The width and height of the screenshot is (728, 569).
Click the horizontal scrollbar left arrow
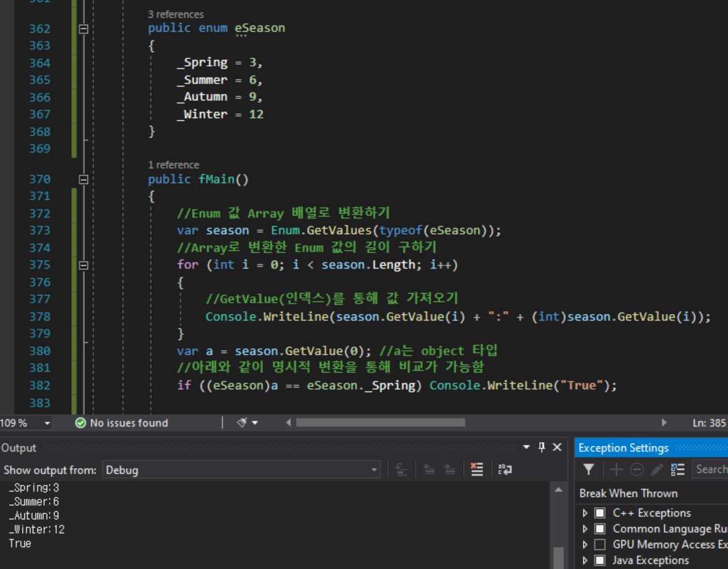288,422
